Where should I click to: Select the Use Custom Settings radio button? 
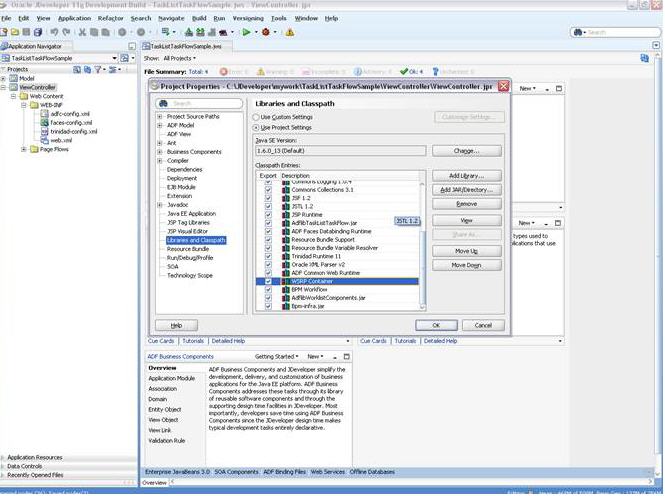click(x=256, y=117)
